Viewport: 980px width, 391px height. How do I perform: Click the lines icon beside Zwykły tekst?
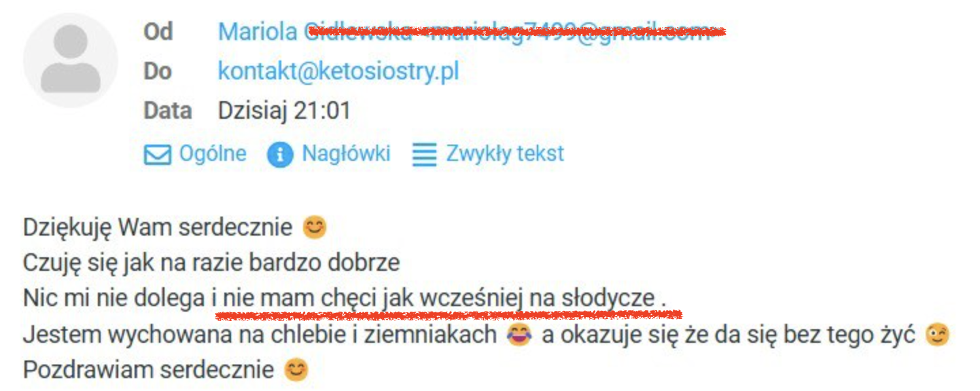click(424, 155)
